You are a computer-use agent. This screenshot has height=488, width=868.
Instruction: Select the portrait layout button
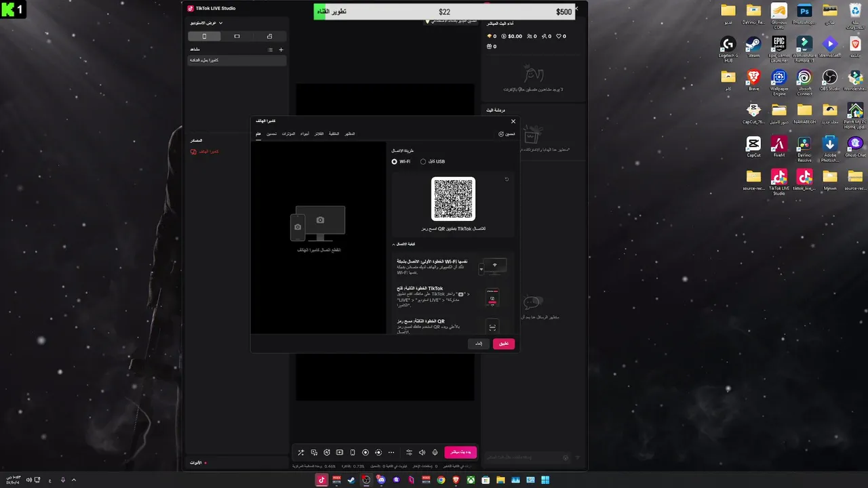[x=204, y=36]
